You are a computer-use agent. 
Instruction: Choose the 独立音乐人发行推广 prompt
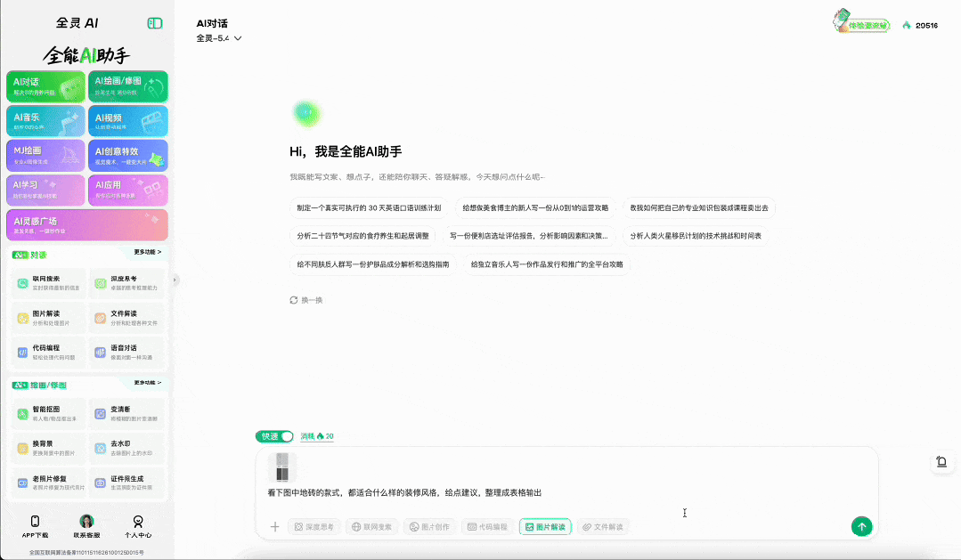[x=547, y=264]
